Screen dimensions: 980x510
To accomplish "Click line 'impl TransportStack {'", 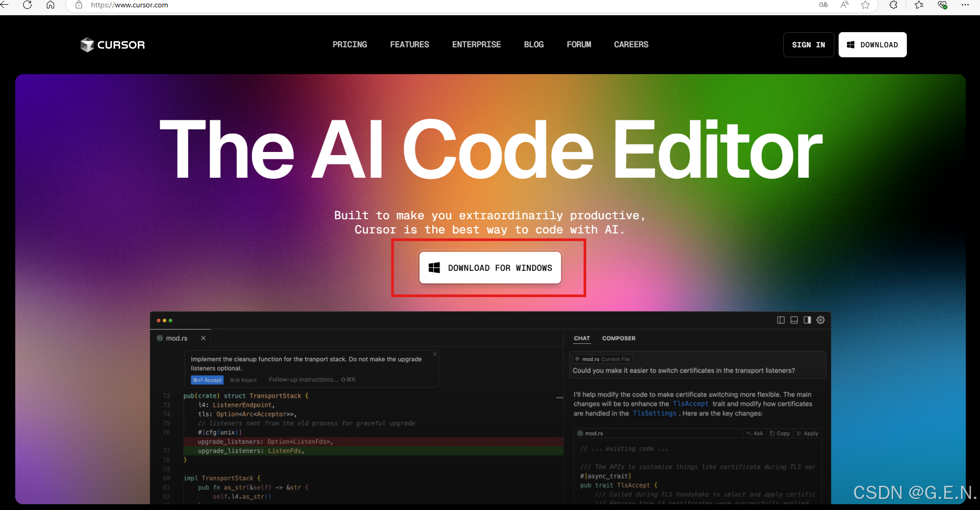I will (x=222, y=478).
